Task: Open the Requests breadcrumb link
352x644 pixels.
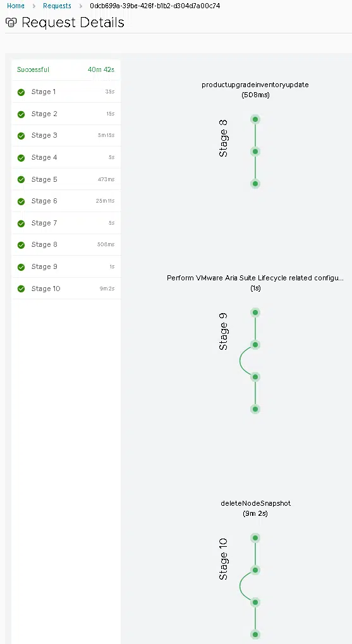Action: [x=57, y=6]
